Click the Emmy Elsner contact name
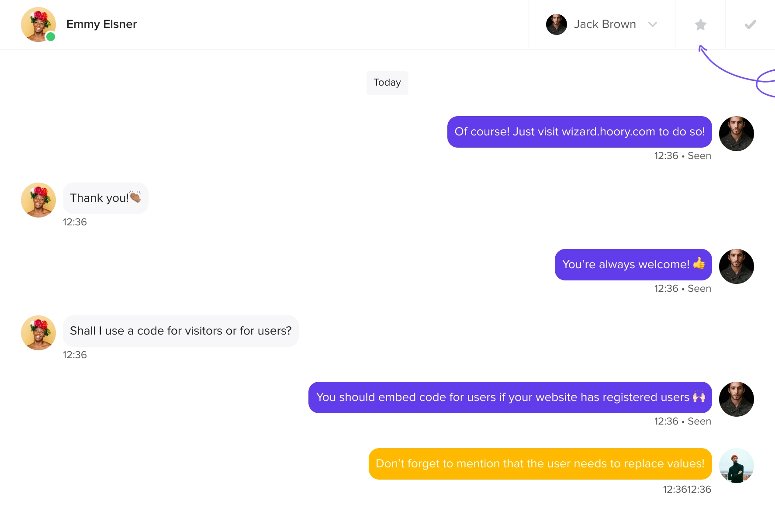Image resolution: width=775 pixels, height=532 pixels. [x=101, y=24]
